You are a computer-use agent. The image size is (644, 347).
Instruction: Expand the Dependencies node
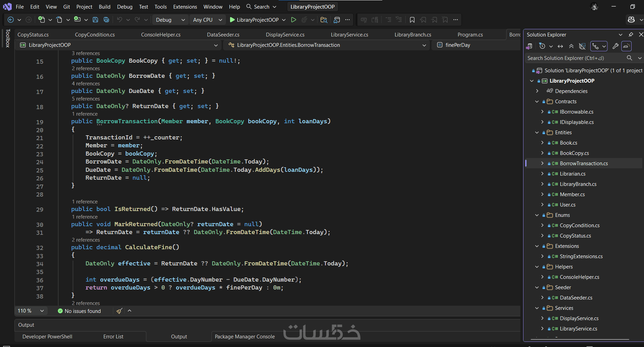537,91
